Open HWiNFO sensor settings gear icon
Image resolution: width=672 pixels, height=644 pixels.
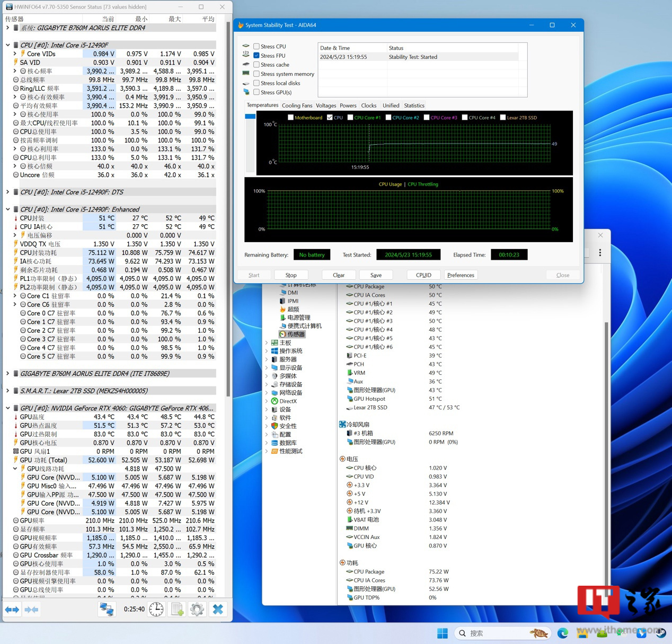tap(197, 610)
